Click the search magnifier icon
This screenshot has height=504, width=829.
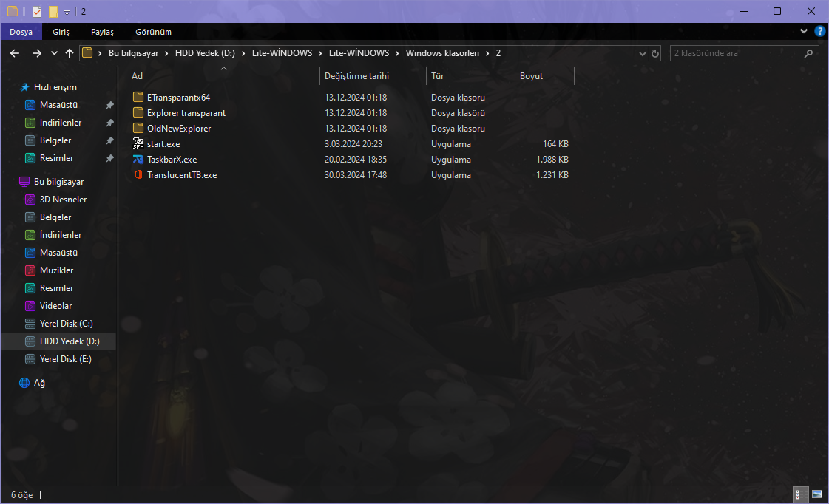[x=808, y=53]
